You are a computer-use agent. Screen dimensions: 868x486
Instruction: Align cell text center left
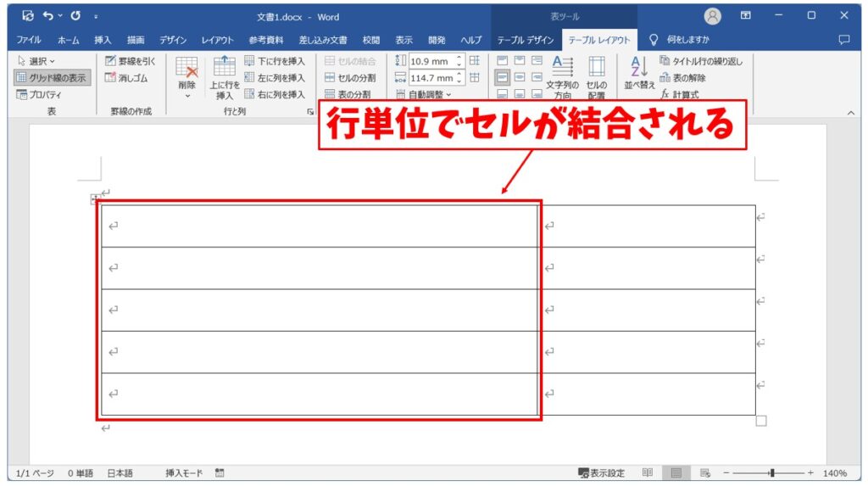[502, 77]
